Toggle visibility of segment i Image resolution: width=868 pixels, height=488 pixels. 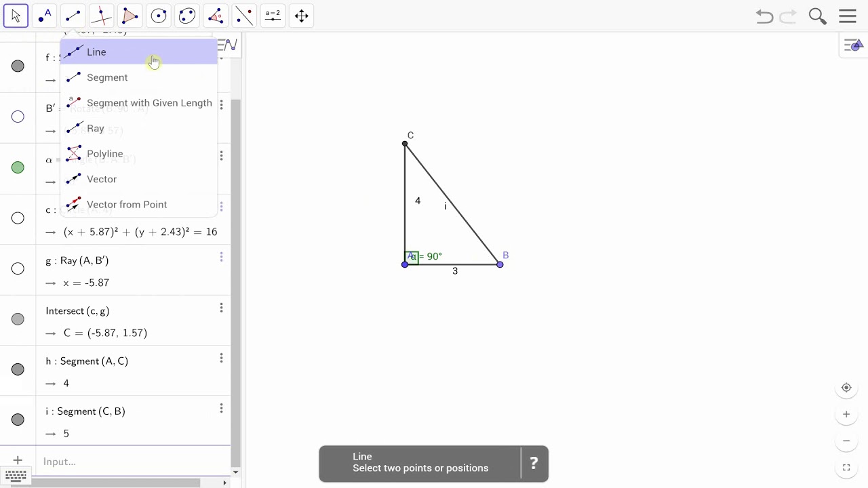18,420
